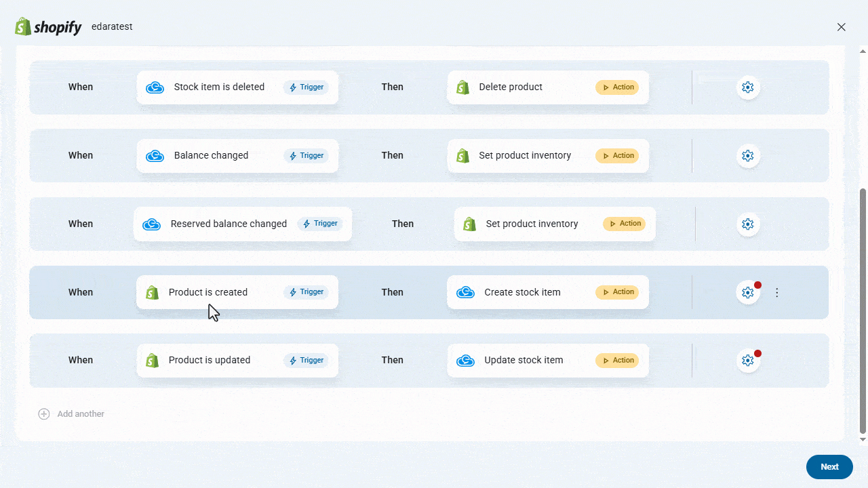Click the "edaratest" store name
868x488 pixels.
pos(111,26)
